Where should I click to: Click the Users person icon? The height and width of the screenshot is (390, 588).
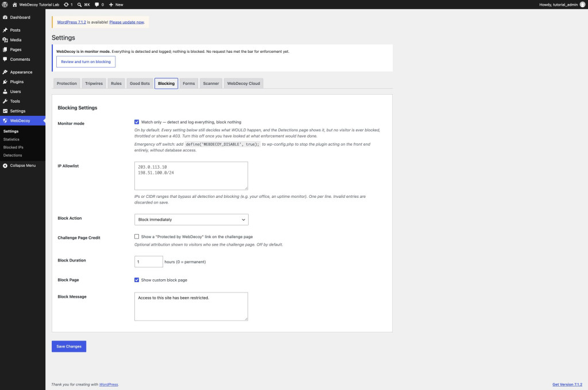(5, 91)
